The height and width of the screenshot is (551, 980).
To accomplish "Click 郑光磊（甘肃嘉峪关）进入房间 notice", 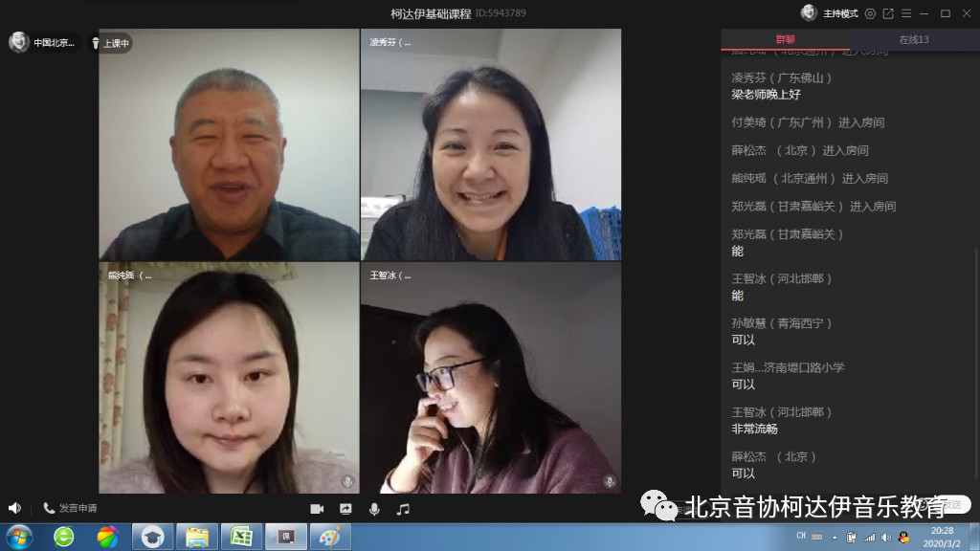I will point(813,207).
